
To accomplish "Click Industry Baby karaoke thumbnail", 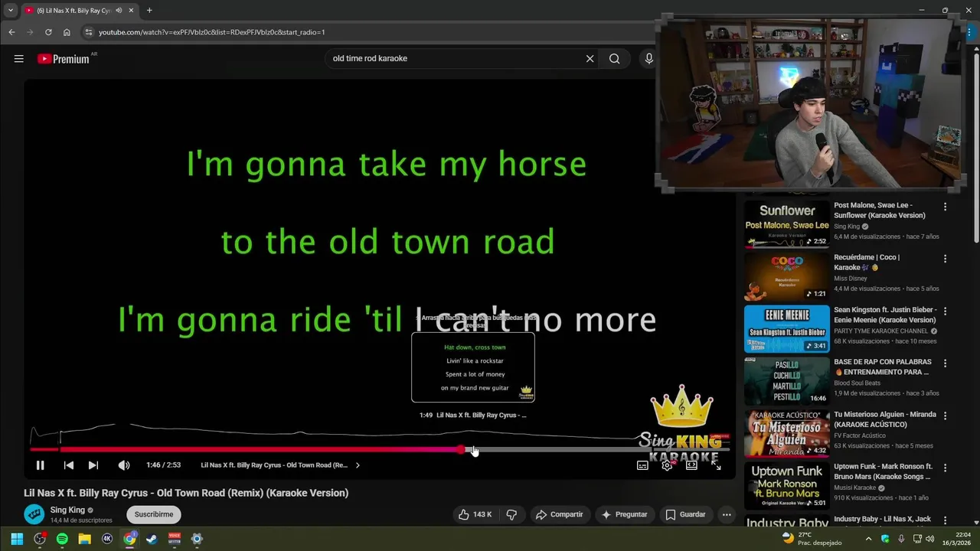I will click(786, 522).
